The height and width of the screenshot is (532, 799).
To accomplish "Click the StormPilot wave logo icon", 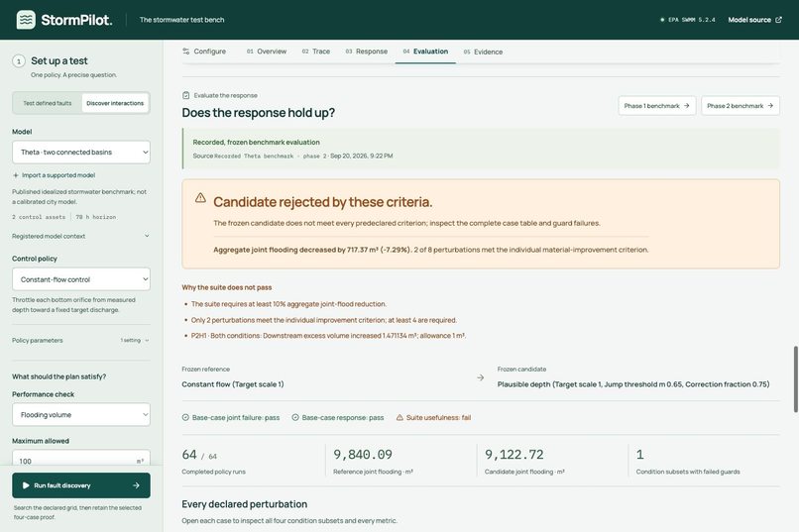I will (x=26, y=20).
